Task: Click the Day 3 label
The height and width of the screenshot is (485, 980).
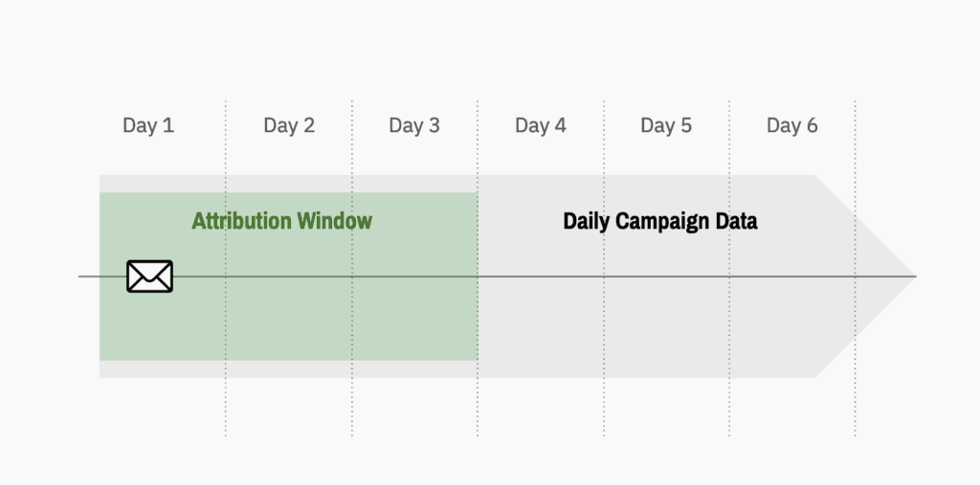Action: click(414, 125)
